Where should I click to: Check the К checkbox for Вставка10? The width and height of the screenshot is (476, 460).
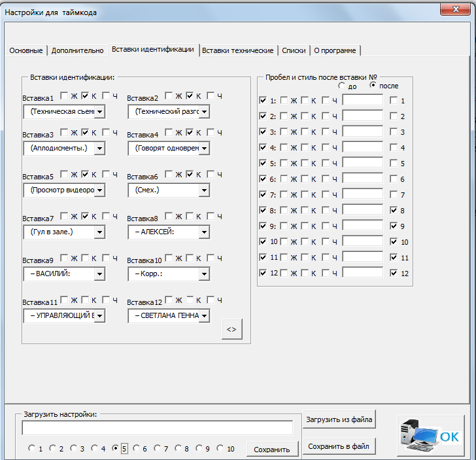pyautogui.click(x=190, y=258)
